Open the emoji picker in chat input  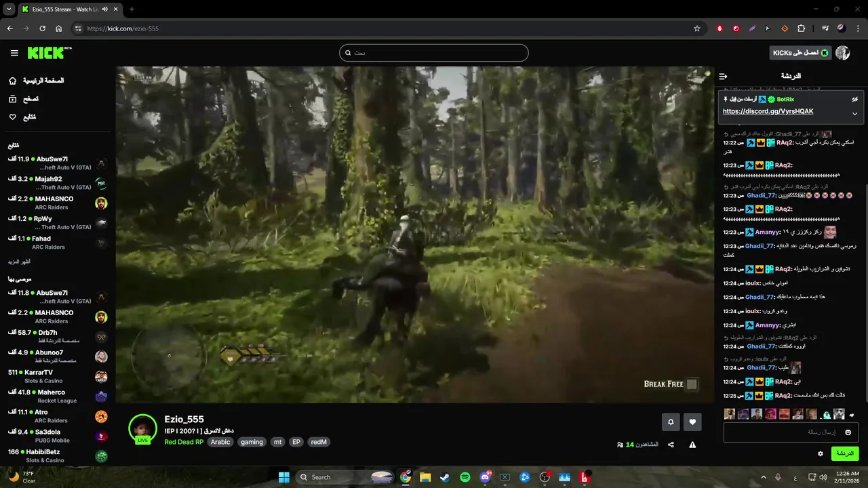coord(848,432)
